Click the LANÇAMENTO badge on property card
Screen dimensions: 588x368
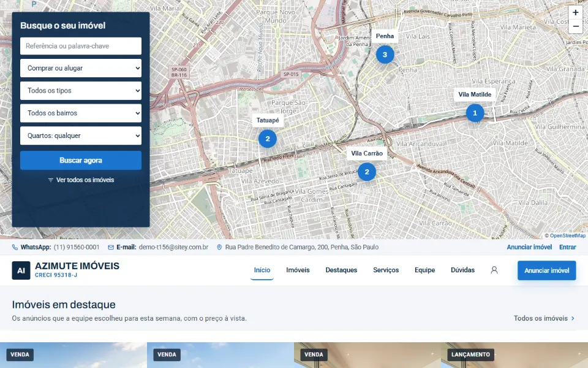pos(470,355)
